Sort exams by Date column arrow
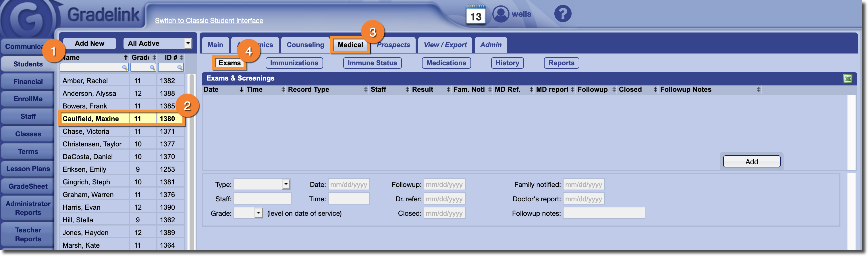Screen dimensions: 868x256 pos(241,90)
